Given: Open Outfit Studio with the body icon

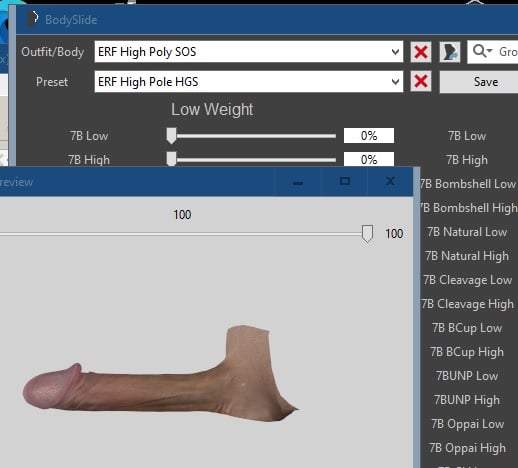Looking at the screenshot, I should (x=450, y=52).
